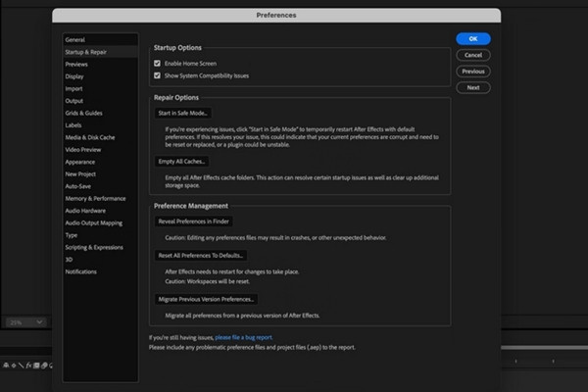
Task: Open Notifications preferences
Action: click(100, 271)
